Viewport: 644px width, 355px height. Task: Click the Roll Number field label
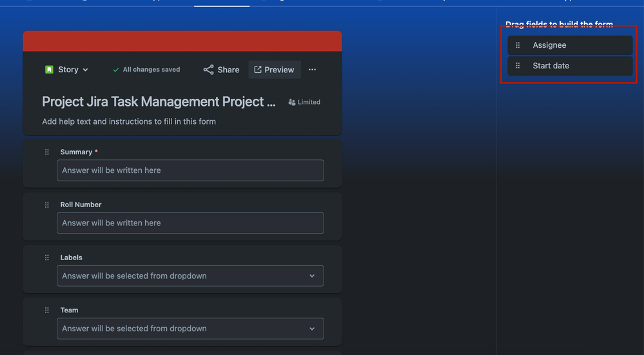tap(81, 205)
